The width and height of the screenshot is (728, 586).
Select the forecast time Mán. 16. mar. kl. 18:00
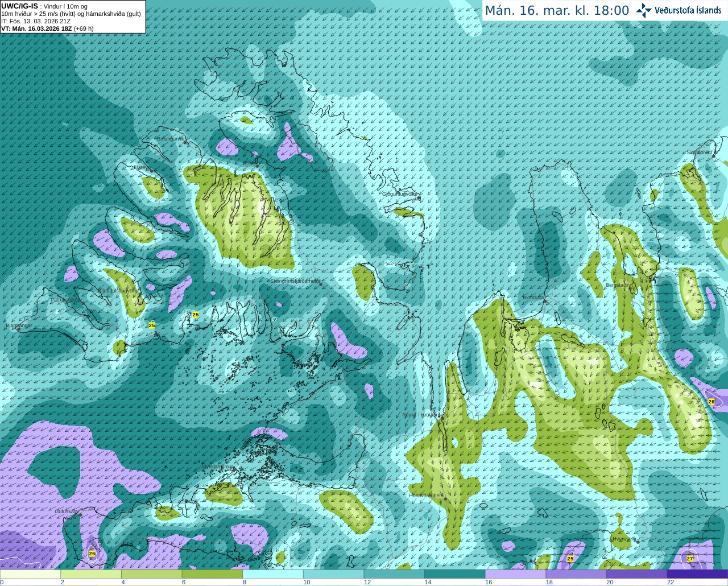[557, 10]
